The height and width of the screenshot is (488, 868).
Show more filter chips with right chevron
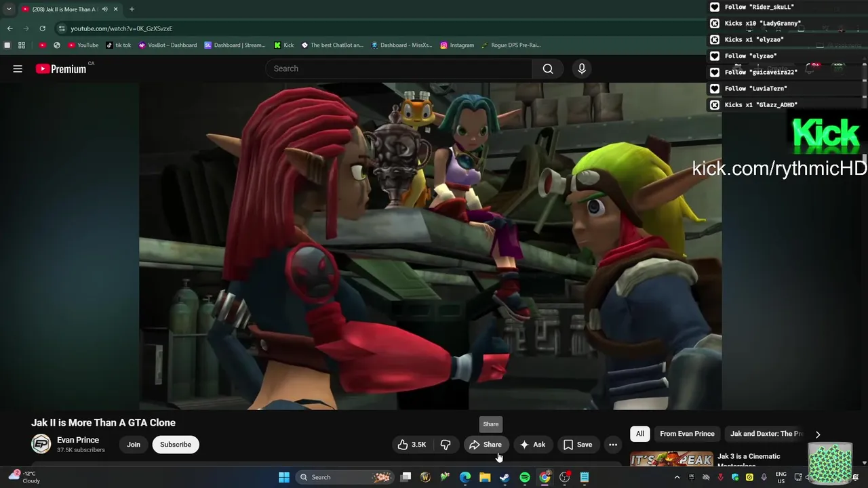818,434
